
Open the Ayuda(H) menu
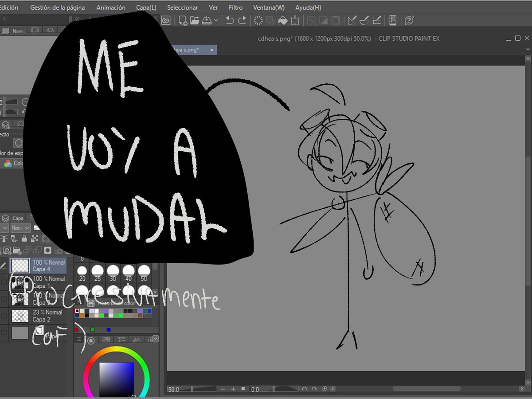pos(309,8)
